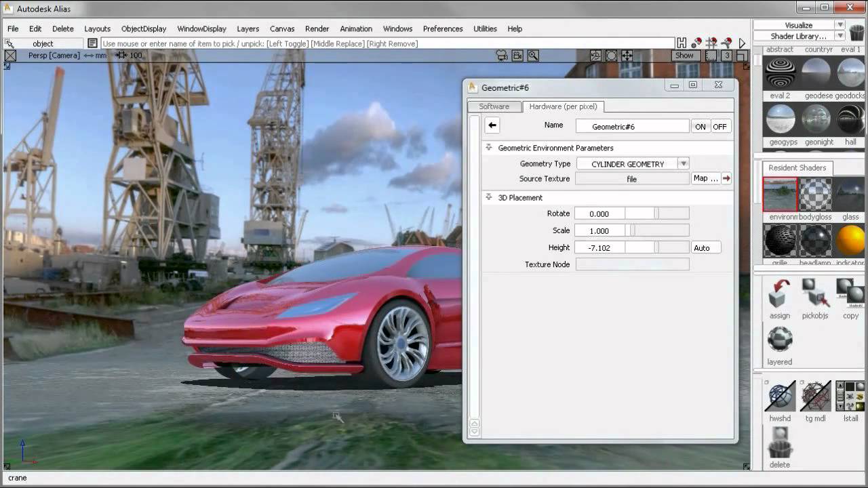The width and height of the screenshot is (868, 488).
Task: Click the Height value field -7.102
Action: pos(599,247)
